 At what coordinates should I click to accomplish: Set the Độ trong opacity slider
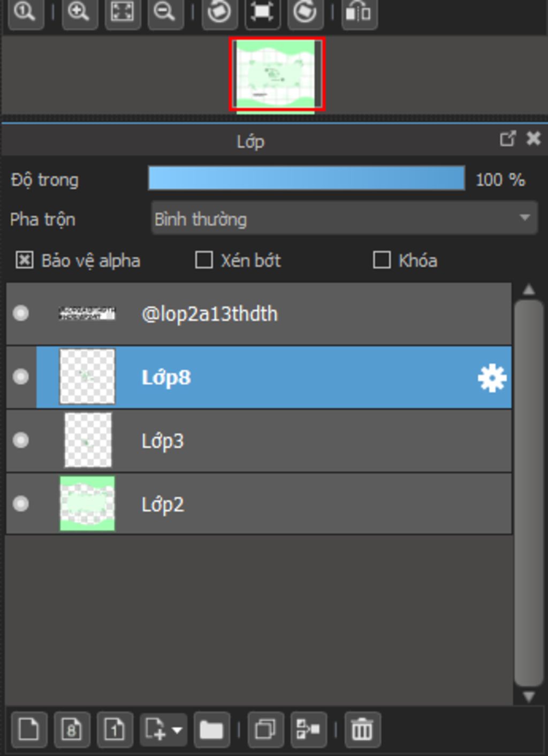[306, 178]
